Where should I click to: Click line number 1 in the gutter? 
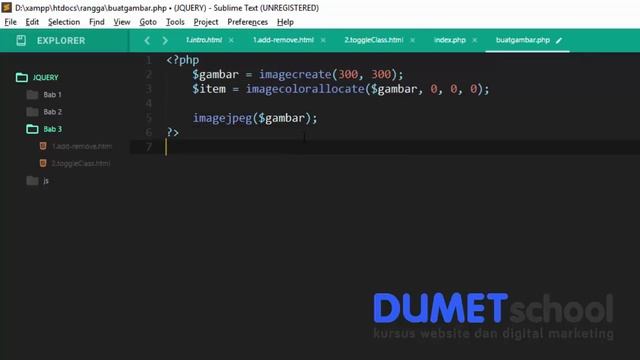(149, 60)
